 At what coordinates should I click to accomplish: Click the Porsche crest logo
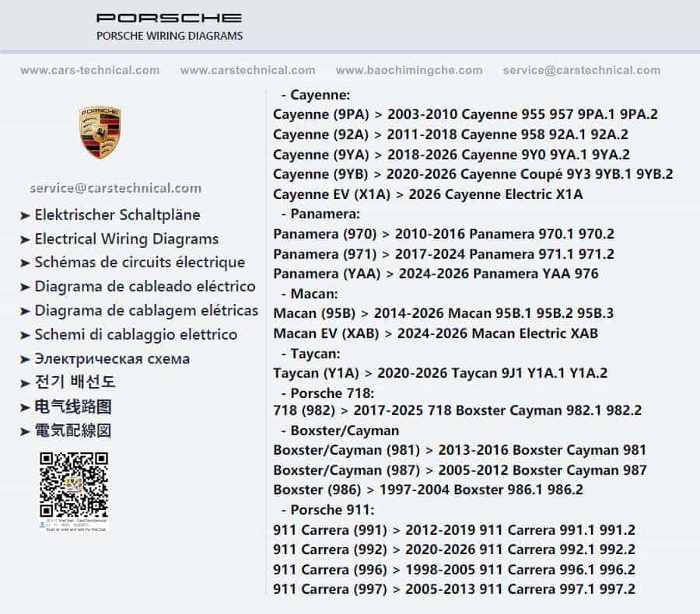point(100,132)
